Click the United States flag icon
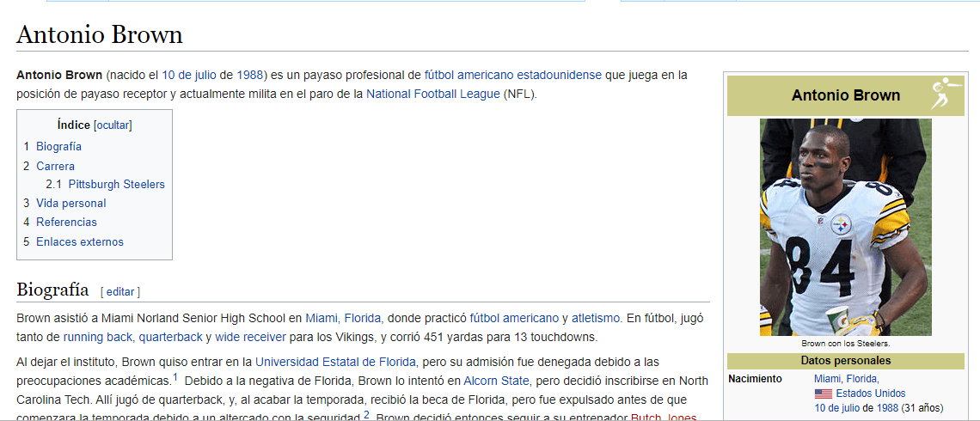 [x=823, y=394]
